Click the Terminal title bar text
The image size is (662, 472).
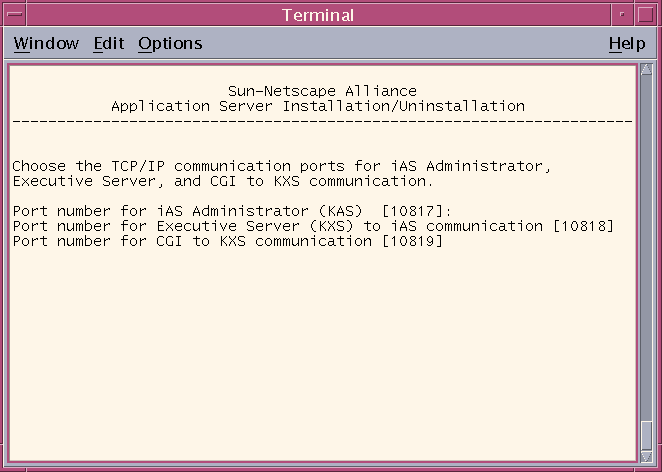(x=318, y=15)
